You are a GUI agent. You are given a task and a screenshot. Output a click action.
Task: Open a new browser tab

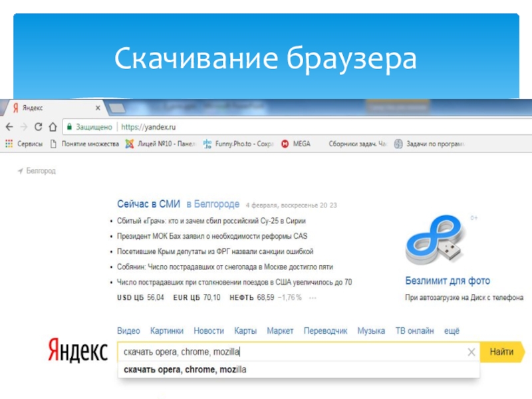tap(117, 108)
